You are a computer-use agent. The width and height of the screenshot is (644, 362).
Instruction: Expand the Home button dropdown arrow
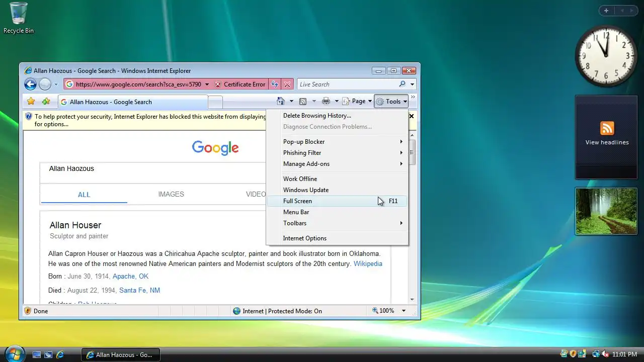pyautogui.click(x=291, y=102)
